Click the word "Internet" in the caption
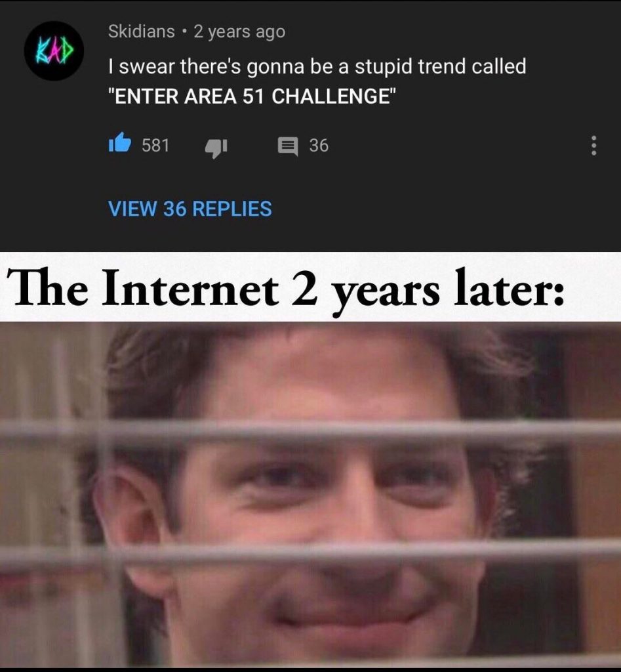621x672 pixels. (190, 287)
